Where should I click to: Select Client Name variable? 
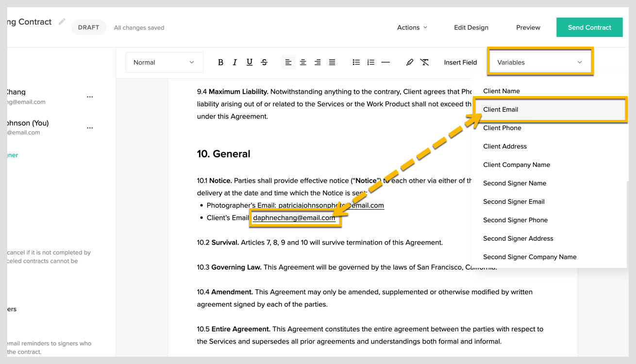pos(502,91)
